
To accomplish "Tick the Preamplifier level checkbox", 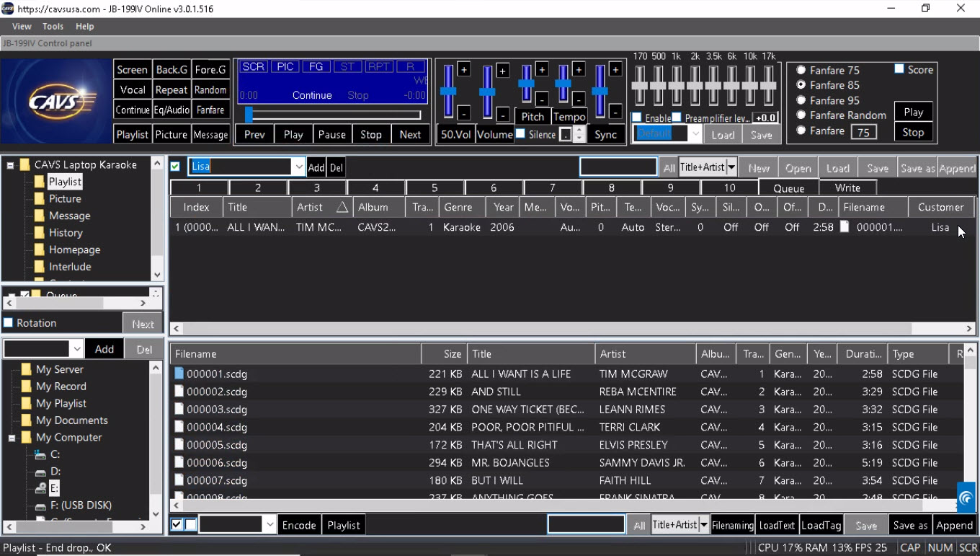I will click(x=677, y=118).
